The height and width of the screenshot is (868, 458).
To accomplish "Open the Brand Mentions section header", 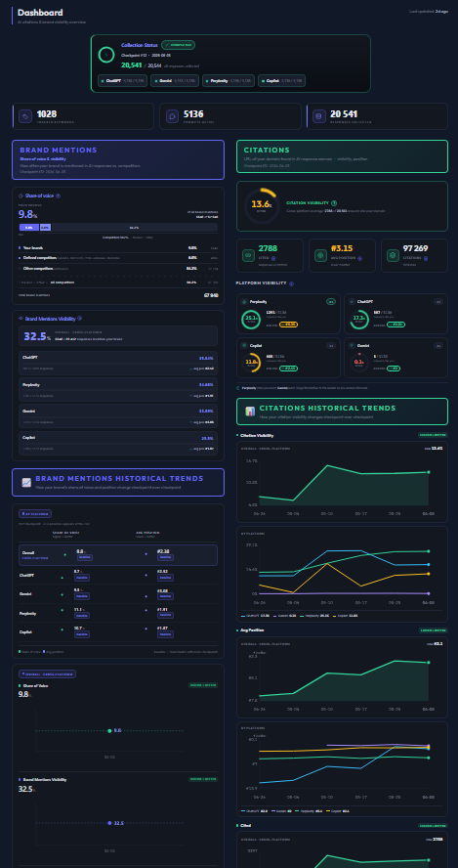I will click(118, 159).
